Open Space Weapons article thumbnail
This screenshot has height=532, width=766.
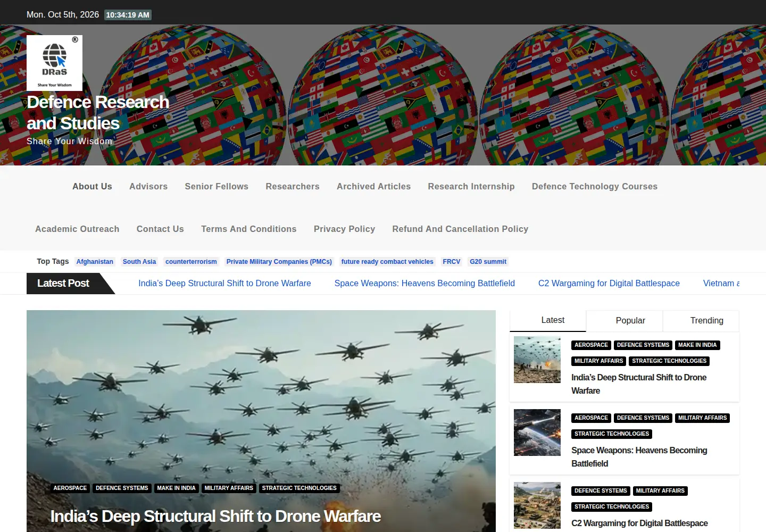click(x=537, y=433)
